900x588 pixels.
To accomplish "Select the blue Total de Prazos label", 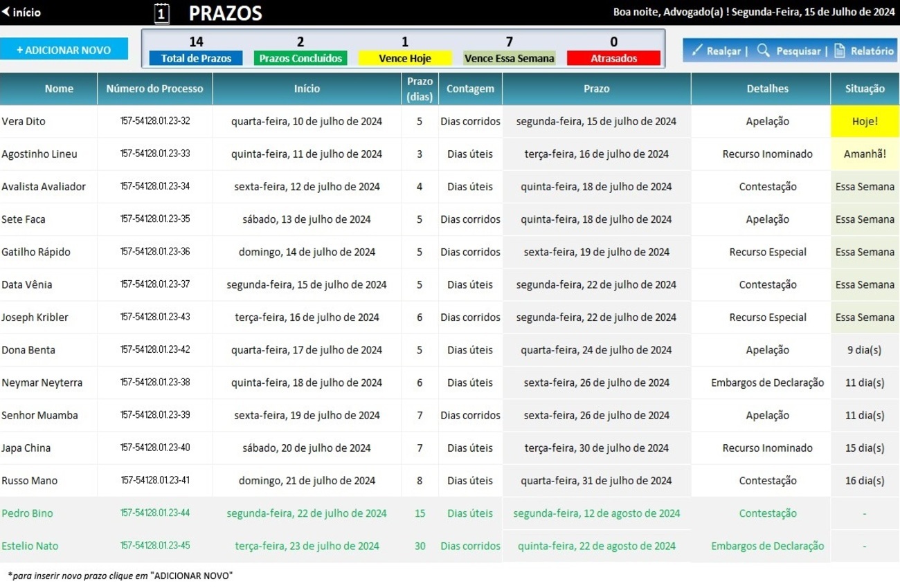I will (196, 59).
